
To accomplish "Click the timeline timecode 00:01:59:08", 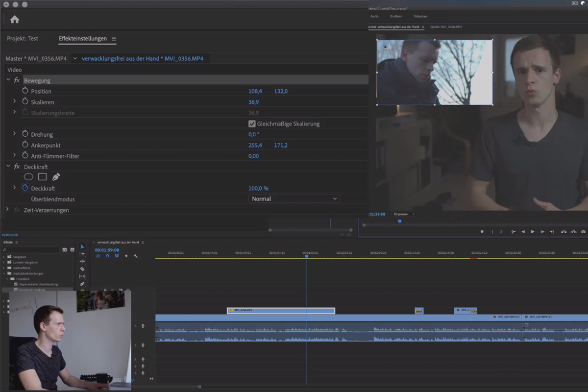I will [107, 250].
